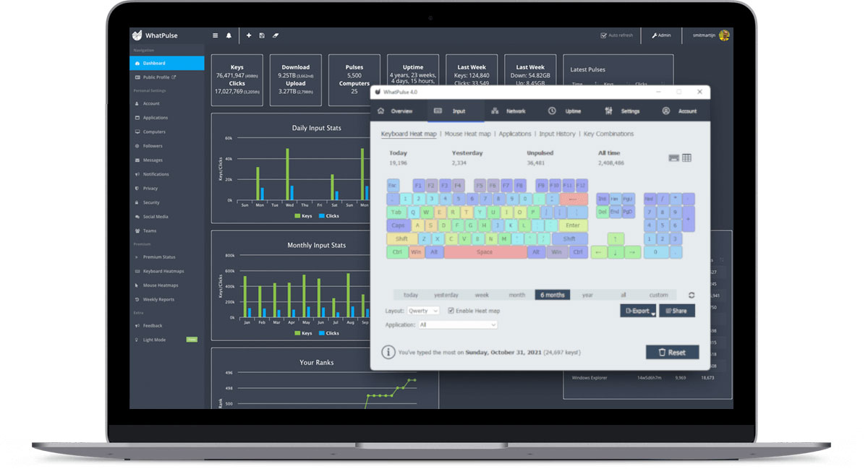The width and height of the screenshot is (868, 469).
Task: Click the plus icon in dashboard toolbar
Action: pyautogui.click(x=249, y=35)
